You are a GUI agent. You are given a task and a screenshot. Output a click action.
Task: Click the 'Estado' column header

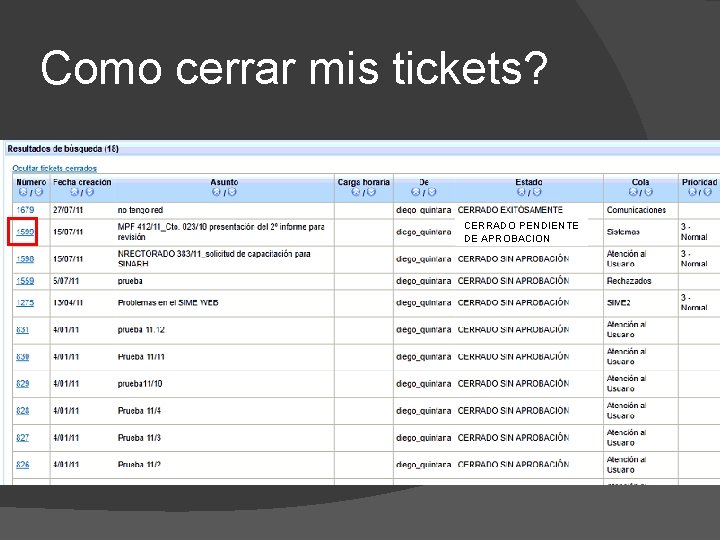tap(529, 182)
